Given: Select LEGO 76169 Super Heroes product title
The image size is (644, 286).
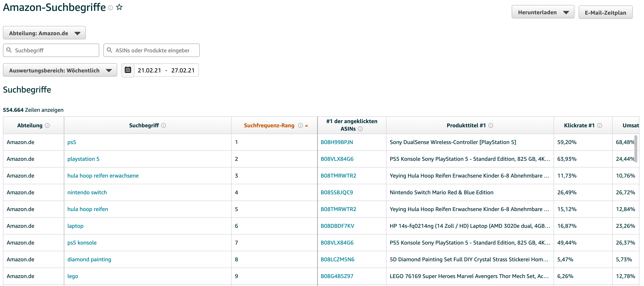Looking at the screenshot, I should pos(469,276).
